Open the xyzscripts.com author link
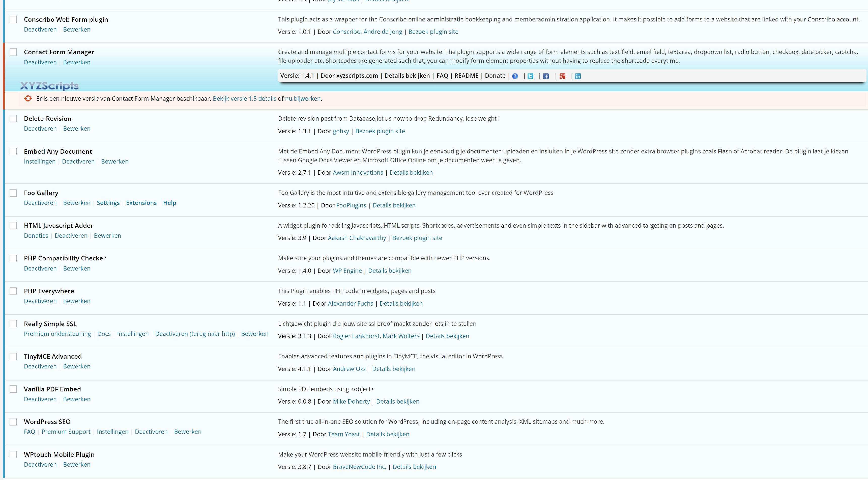Screen dimensions: 868x480 pos(357,76)
